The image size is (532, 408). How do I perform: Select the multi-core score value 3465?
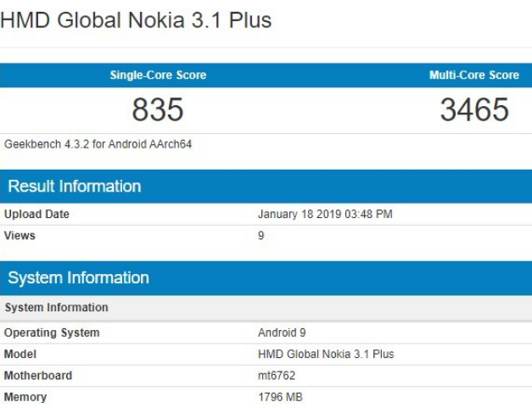[x=473, y=110]
